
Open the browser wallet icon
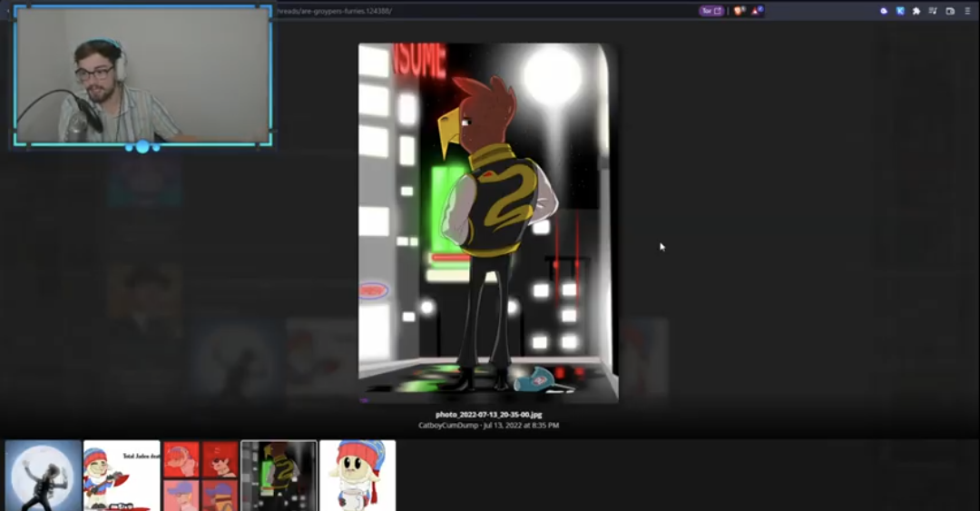(x=950, y=11)
